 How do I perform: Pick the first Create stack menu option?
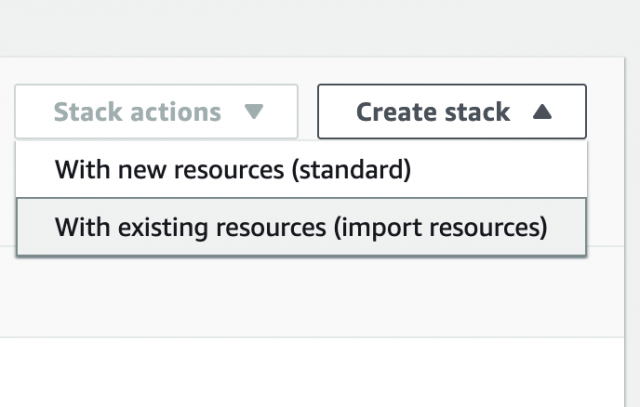coord(233,169)
